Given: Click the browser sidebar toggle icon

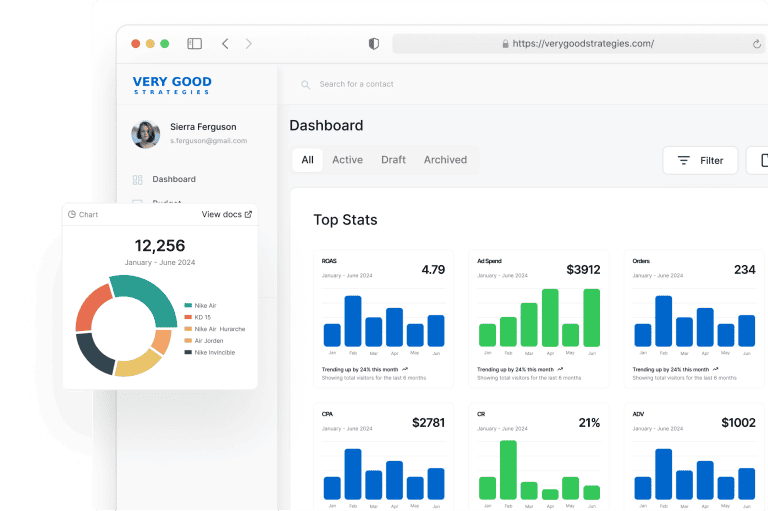Looking at the screenshot, I should point(194,44).
